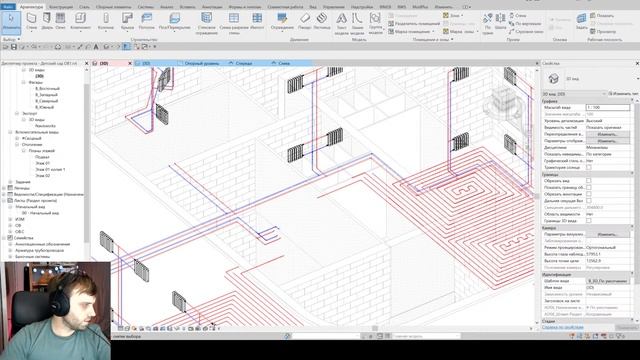Screen dimensions: 640x360
Task: Select the Door (Дверь) tool
Action: click(x=47, y=21)
